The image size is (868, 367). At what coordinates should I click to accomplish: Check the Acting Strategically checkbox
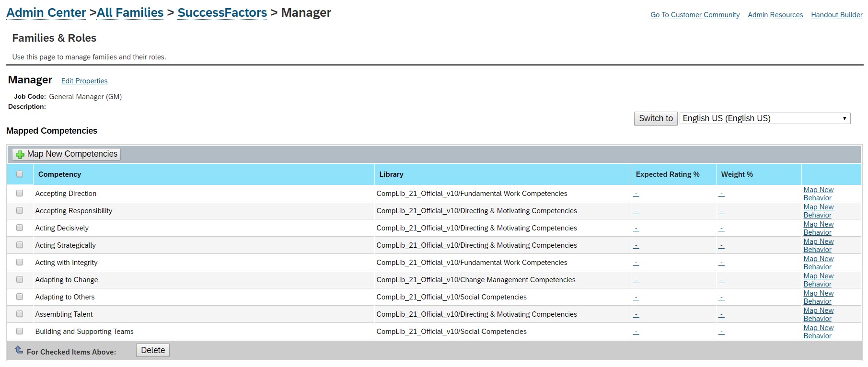click(x=20, y=245)
